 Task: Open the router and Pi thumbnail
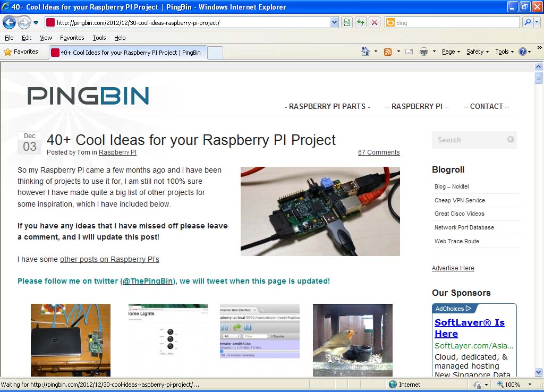coord(71,340)
